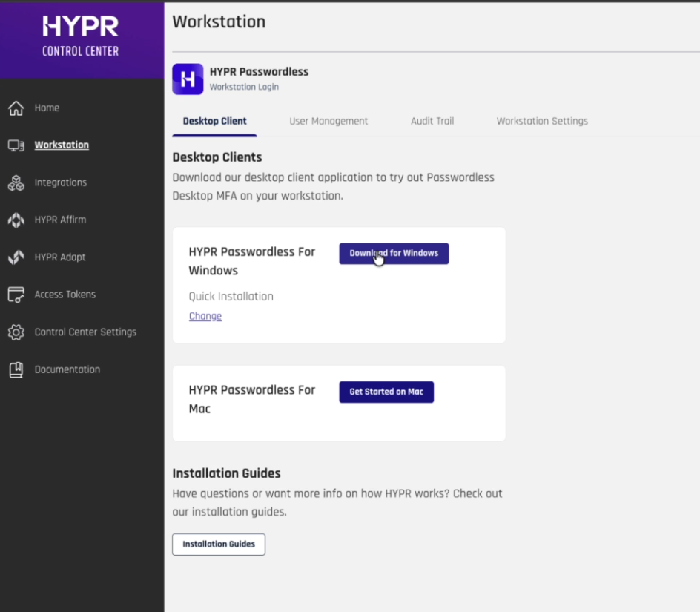The width and height of the screenshot is (700, 612).
Task: Select the Workstation Settings tab
Action: (x=542, y=121)
